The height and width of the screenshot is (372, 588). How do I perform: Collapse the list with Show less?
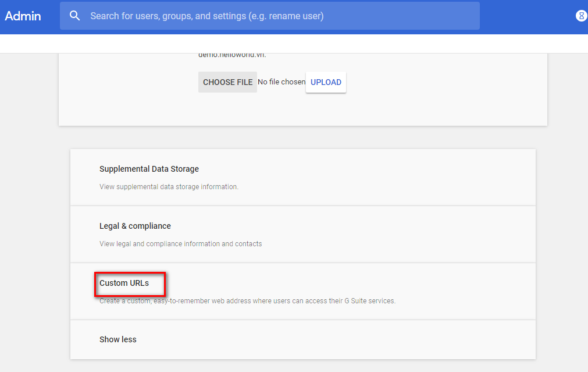[x=118, y=339]
